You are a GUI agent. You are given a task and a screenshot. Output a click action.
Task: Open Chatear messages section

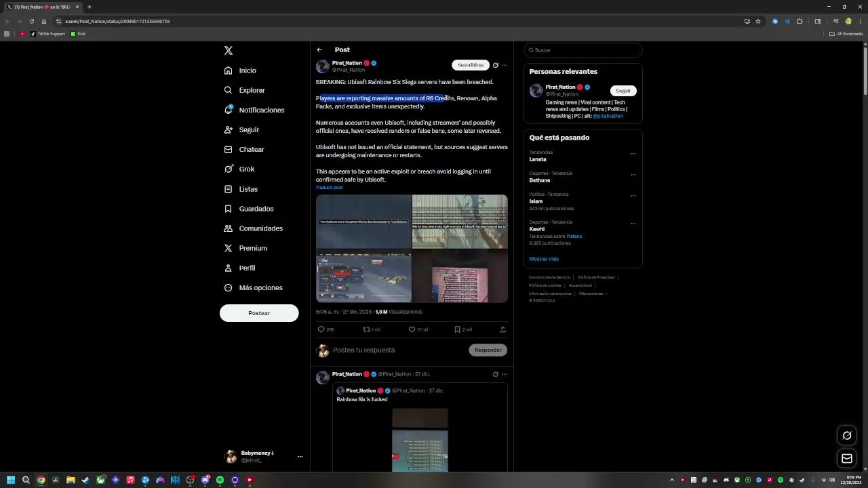pyautogui.click(x=244, y=149)
